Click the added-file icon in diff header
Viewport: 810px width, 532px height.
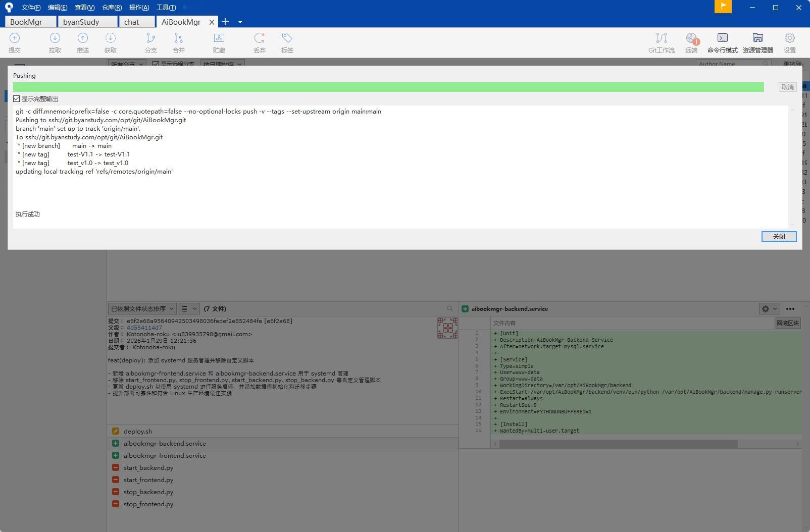click(465, 309)
